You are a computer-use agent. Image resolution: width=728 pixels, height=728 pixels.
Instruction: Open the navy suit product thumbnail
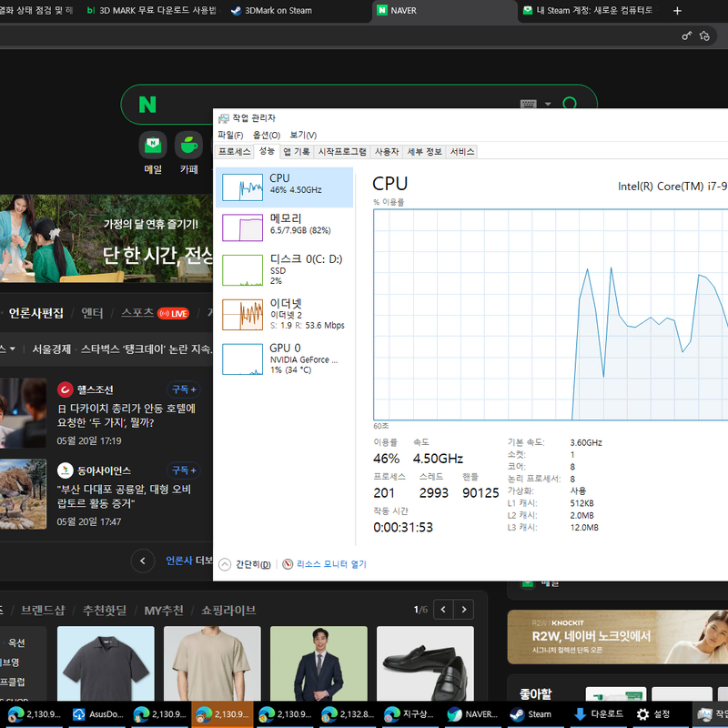pyautogui.click(x=318, y=663)
